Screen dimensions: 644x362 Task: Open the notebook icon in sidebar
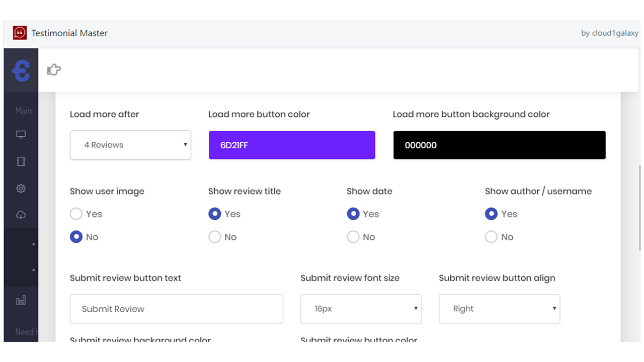pyautogui.click(x=21, y=161)
